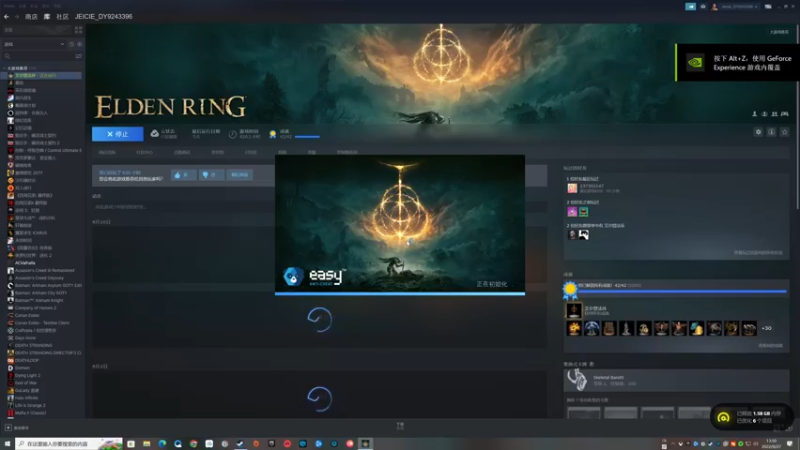
Task: Click the play time clock icon
Action: [233, 134]
